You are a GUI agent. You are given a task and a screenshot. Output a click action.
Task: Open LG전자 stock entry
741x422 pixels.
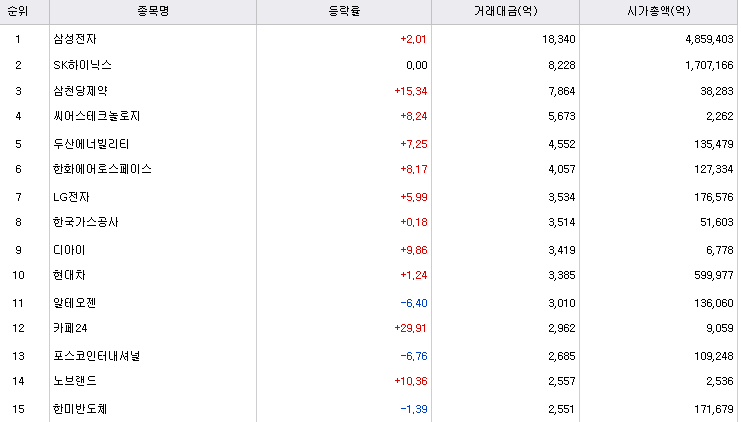pos(71,197)
